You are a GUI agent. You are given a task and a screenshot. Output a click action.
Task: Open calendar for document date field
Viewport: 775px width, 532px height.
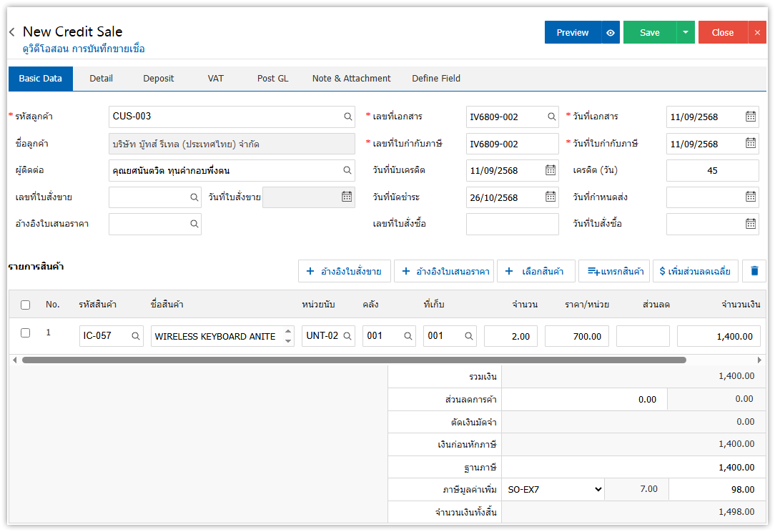[750, 117]
